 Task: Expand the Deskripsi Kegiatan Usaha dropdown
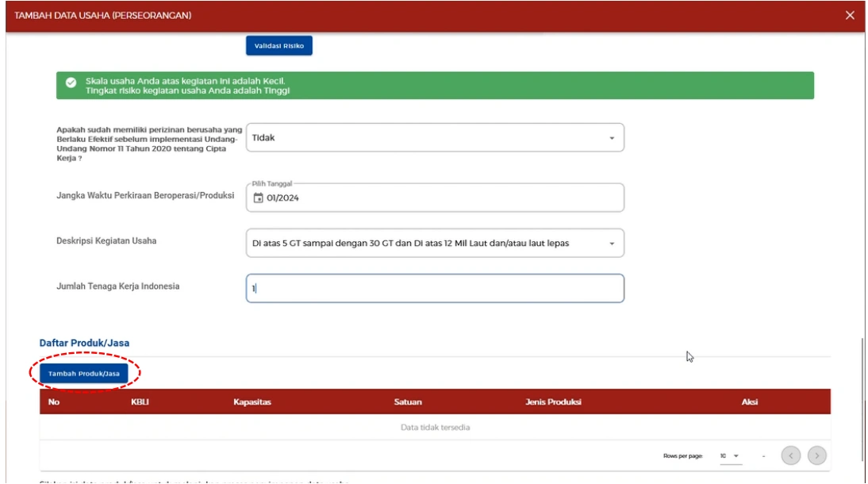click(x=435, y=244)
